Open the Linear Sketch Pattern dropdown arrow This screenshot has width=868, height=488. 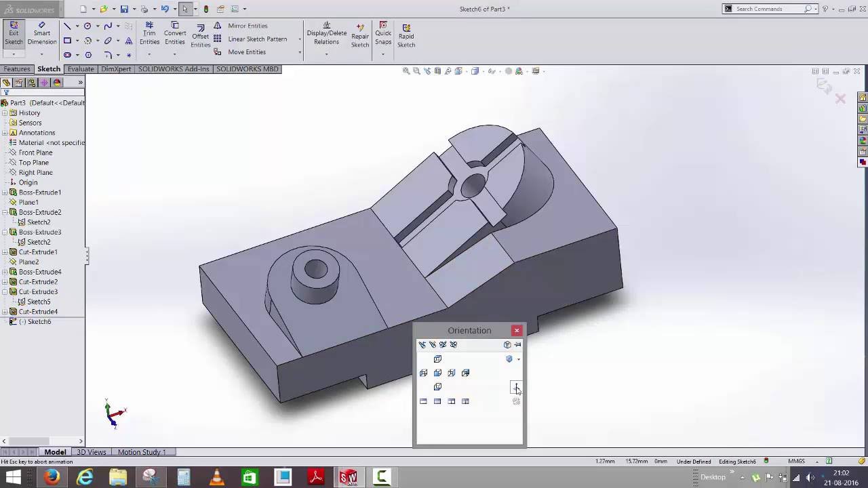[300, 39]
